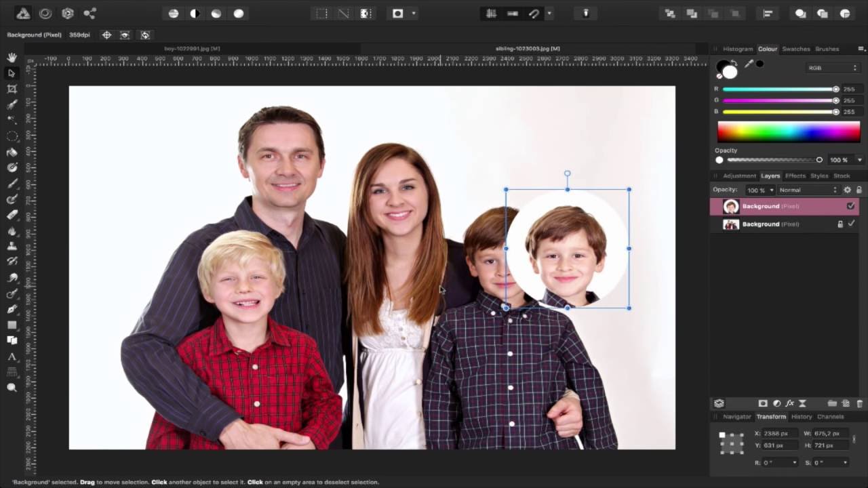Toggle the grid display icon

coord(491,14)
